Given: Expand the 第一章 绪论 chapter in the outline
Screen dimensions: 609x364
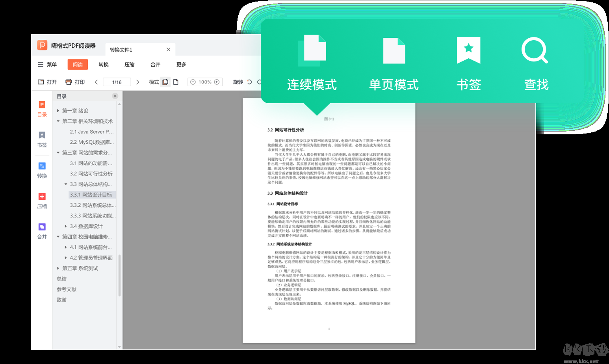Looking at the screenshot, I should tap(58, 111).
